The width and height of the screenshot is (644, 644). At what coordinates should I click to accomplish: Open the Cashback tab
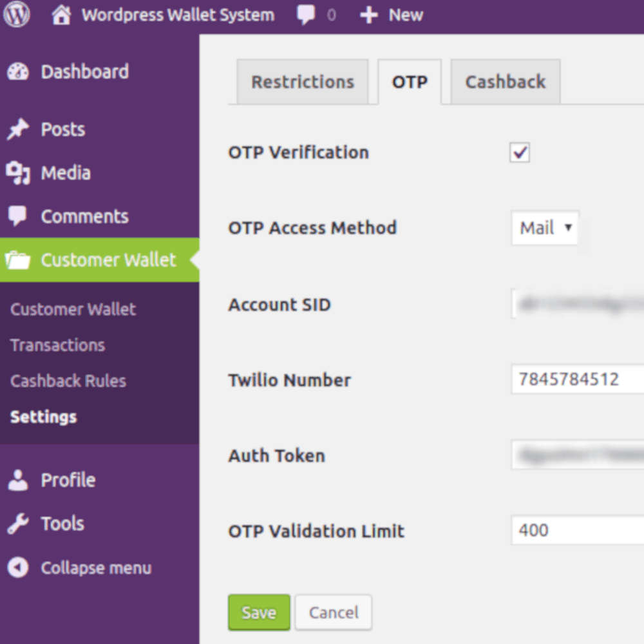[505, 82]
